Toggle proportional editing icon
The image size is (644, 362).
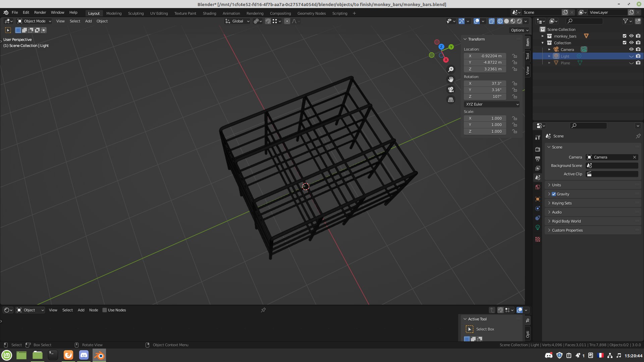(x=287, y=21)
